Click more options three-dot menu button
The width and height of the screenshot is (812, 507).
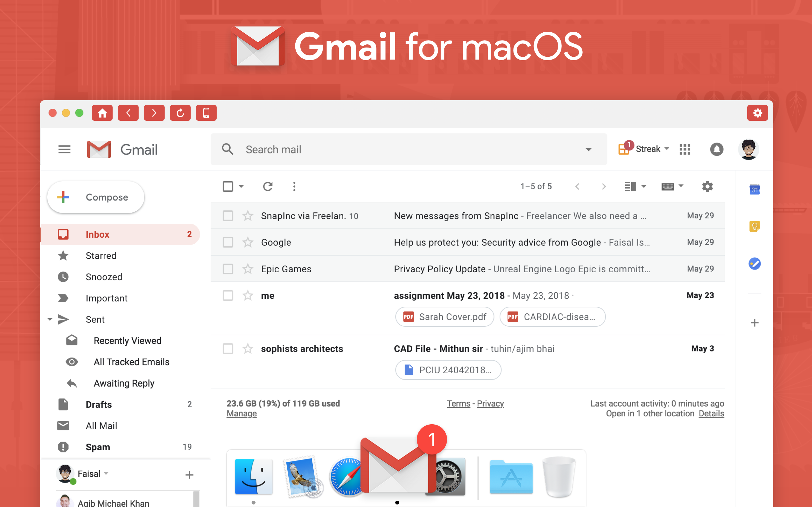coord(294,186)
